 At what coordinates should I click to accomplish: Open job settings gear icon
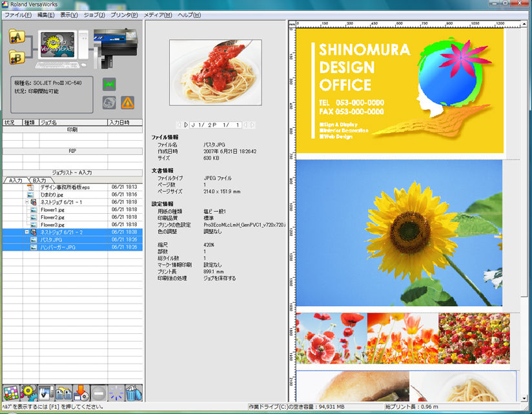tap(28, 392)
